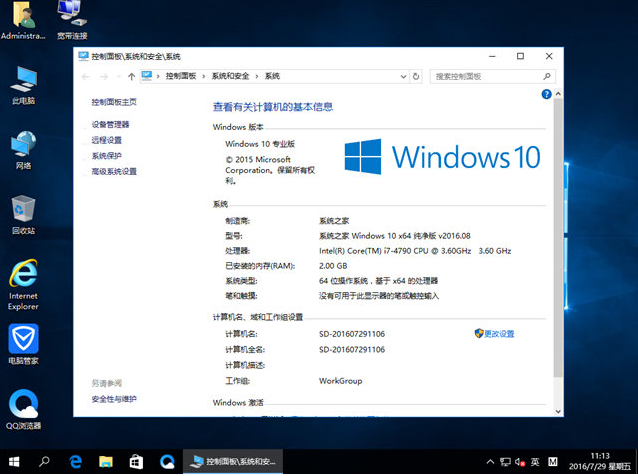Screen dimensions: 638x476
Task: Click the 更改设置 link
Action: tap(498, 333)
